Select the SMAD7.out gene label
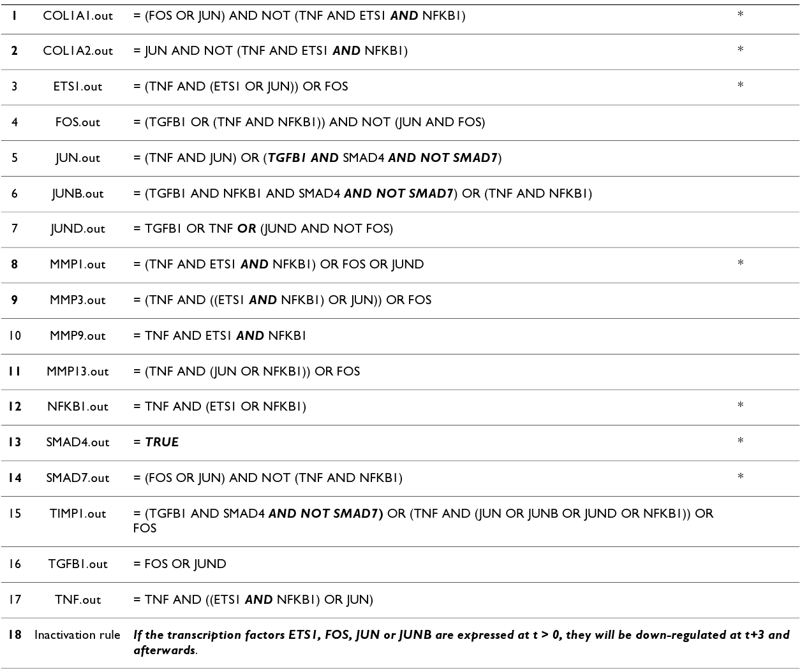 click(x=78, y=478)
